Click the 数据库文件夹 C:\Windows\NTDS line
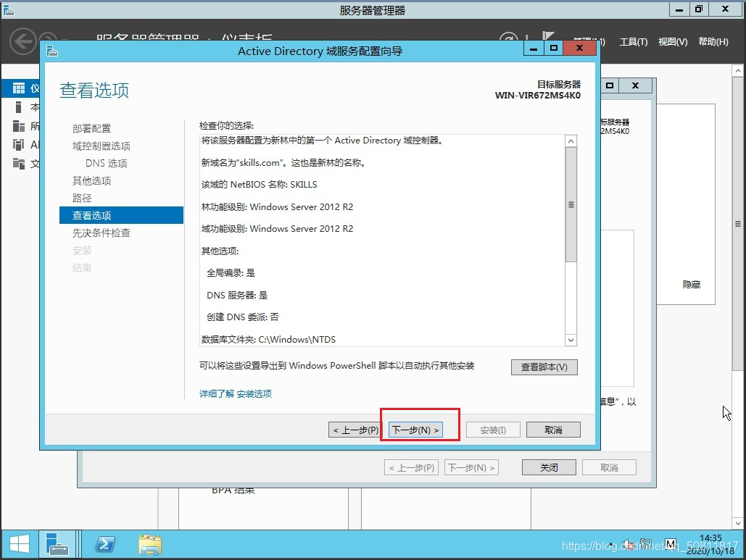746x560 pixels. [268, 340]
